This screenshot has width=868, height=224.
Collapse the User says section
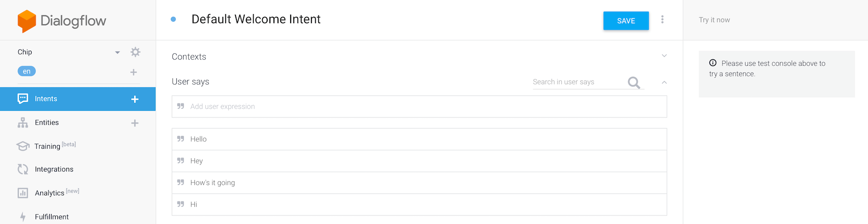(x=664, y=82)
